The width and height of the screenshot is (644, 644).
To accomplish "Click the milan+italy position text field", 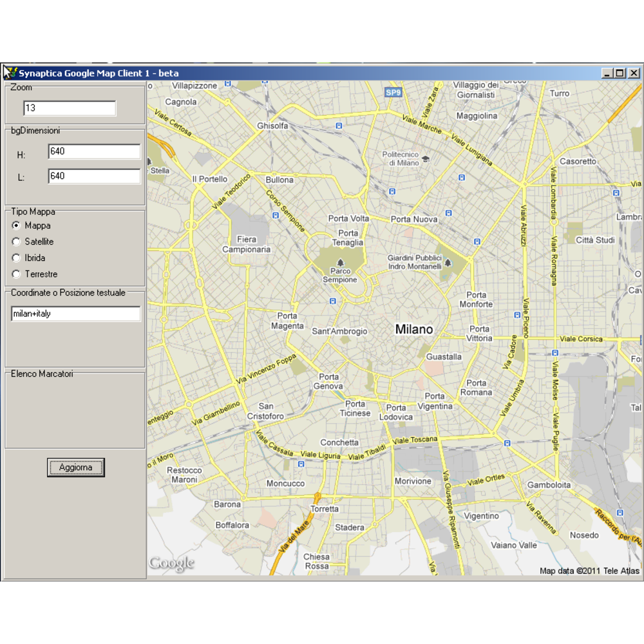I will coord(75,314).
